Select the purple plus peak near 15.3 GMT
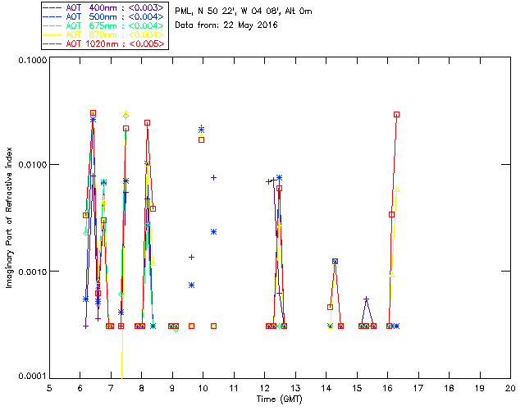525x420 pixels. (366, 299)
